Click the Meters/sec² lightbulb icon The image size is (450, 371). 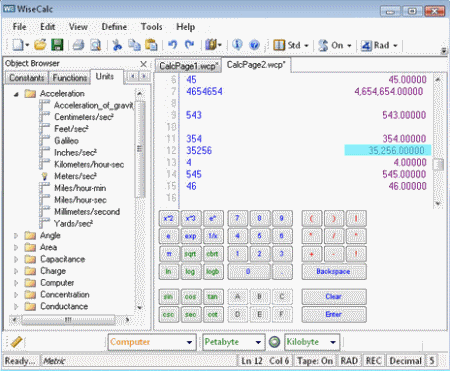[x=44, y=176]
